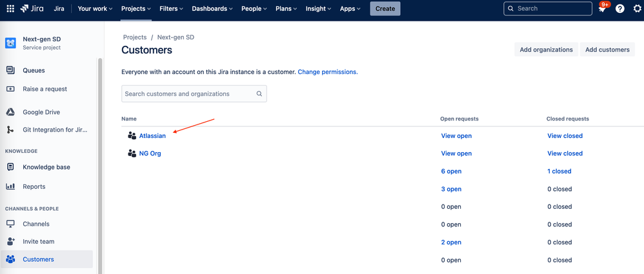
Task: Click the Invite team icon
Action: tap(10, 241)
